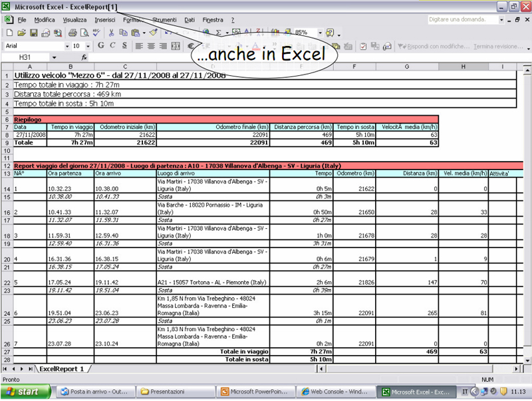Image resolution: width=532 pixels, height=401 pixels.
Task: Center text in the cell
Action: pyautogui.click(x=151, y=46)
